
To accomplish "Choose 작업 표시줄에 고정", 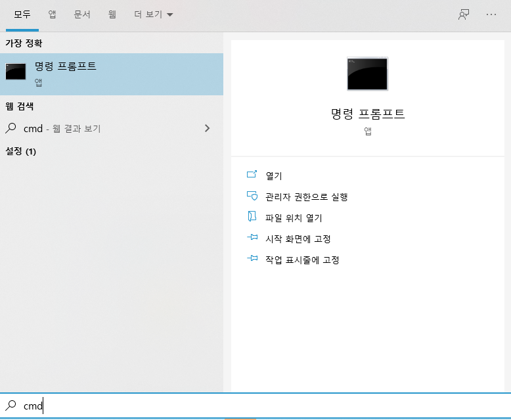I will (x=302, y=260).
